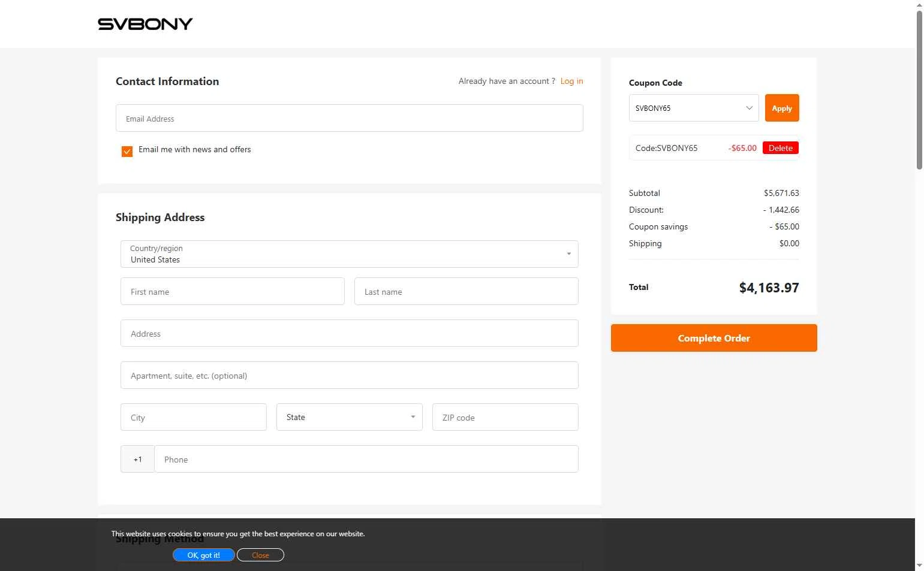The height and width of the screenshot is (571, 924).
Task: Click the Code:SVBONY65 label
Action: [x=666, y=148]
